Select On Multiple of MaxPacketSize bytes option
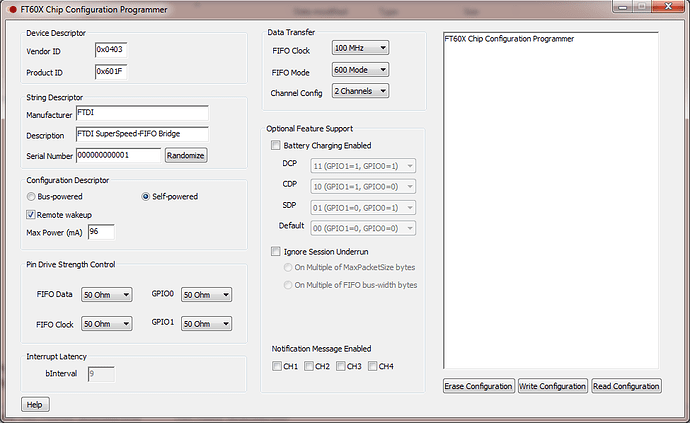Image resolution: width=690 pixels, height=423 pixels. (x=288, y=267)
